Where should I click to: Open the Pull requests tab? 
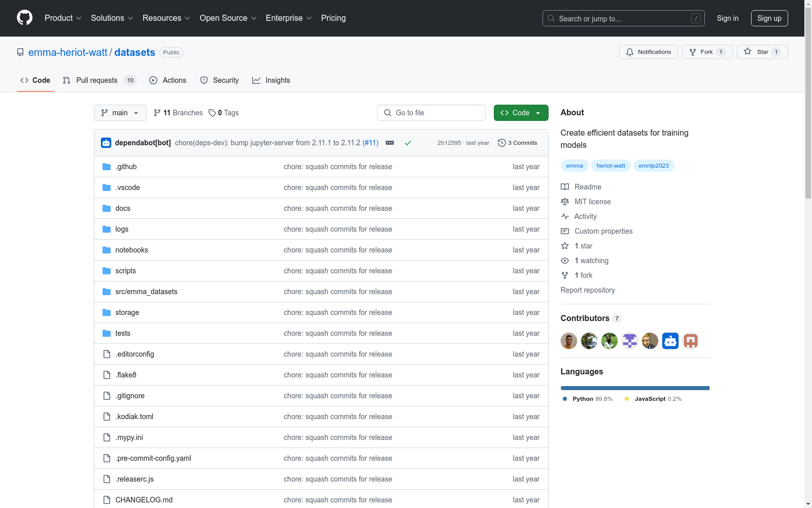99,80
